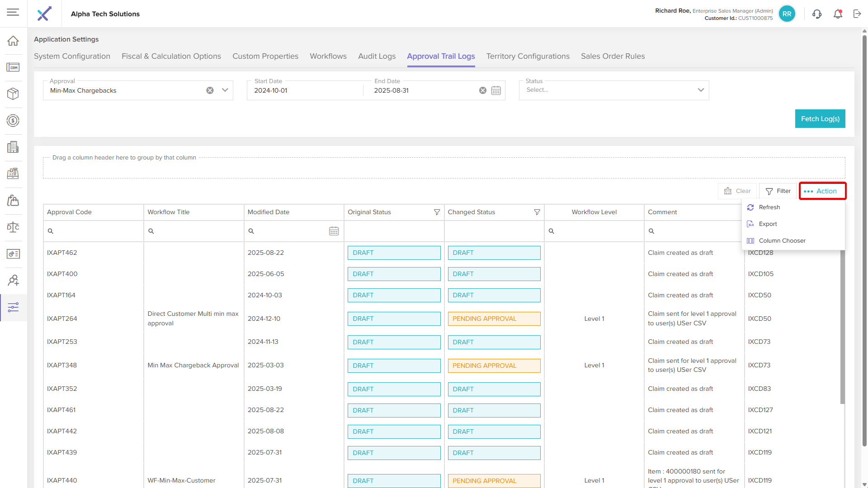
Task: Open the hamburger navigation menu
Action: click(13, 12)
